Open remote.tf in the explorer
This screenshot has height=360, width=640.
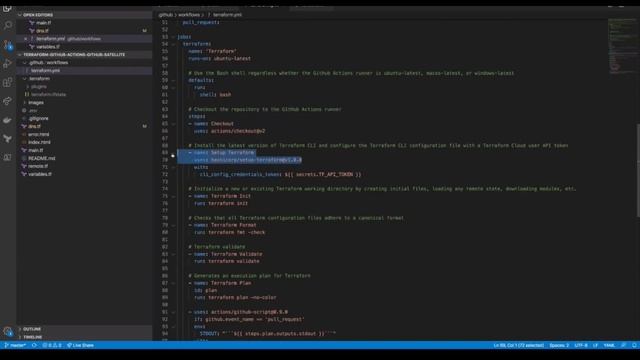(38, 166)
